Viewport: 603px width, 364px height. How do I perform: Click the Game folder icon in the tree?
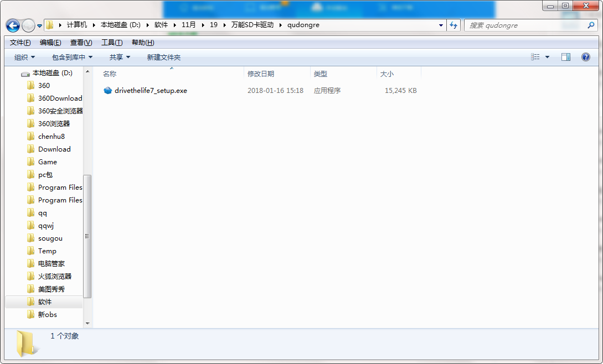(x=31, y=162)
